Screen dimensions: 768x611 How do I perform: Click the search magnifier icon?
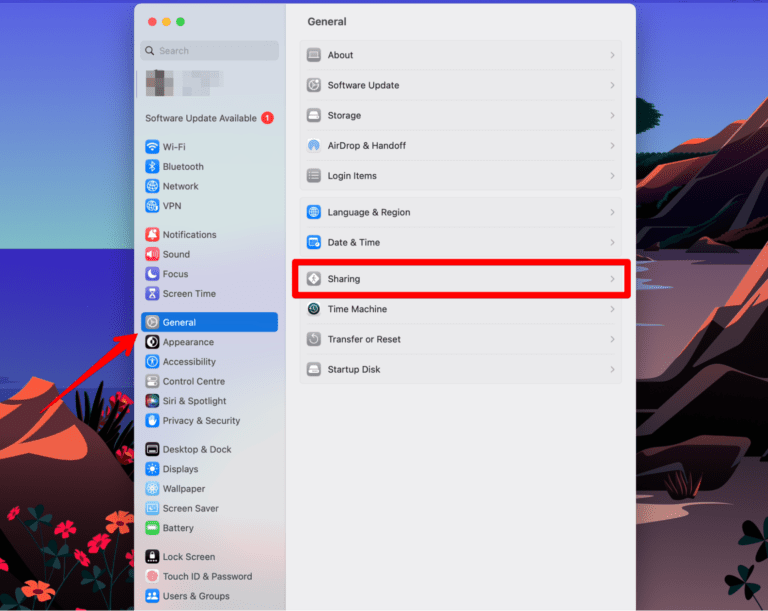tap(149, 50)
